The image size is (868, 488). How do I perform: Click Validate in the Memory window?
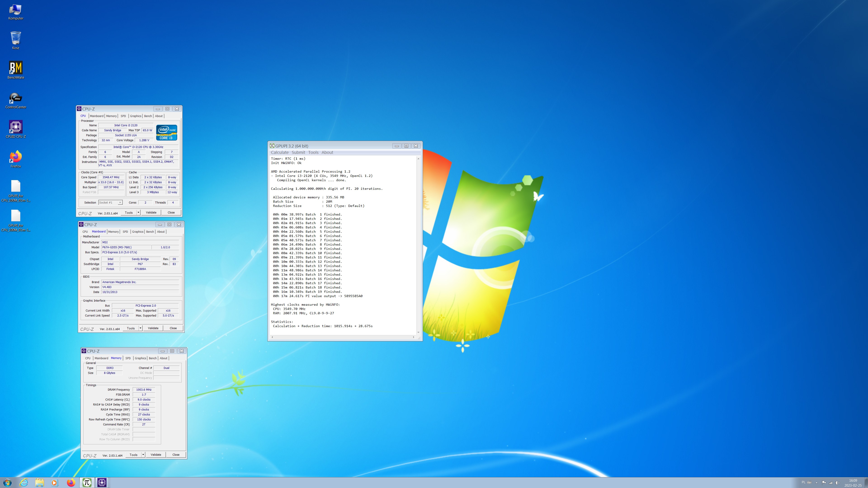(x=156, y=455)
